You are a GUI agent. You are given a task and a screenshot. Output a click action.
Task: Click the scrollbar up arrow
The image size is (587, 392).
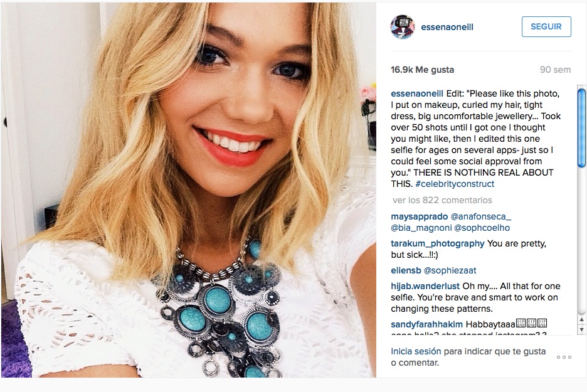click(x=581, y=319)
